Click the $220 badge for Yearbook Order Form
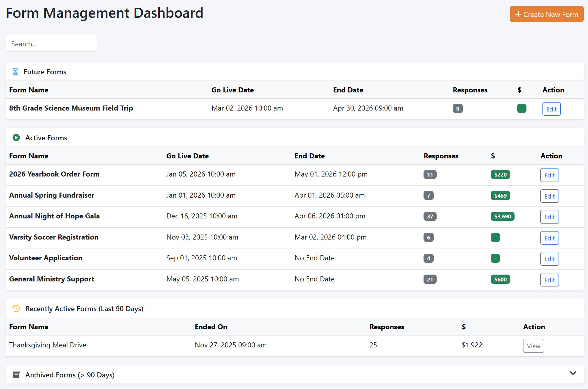Viewport: 588px width, 389px height. 500,174
